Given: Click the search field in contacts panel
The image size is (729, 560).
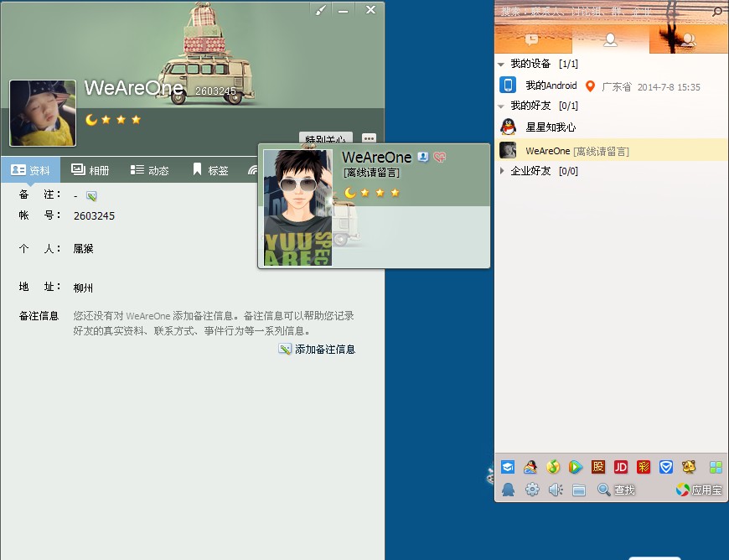Looking at the screenshot, I should [602, 11].
